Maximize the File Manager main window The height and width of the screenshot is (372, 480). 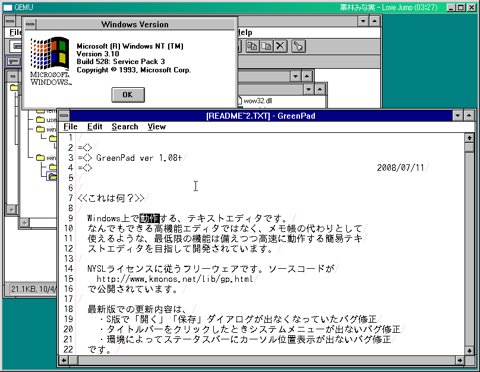[x=375, y=21]
